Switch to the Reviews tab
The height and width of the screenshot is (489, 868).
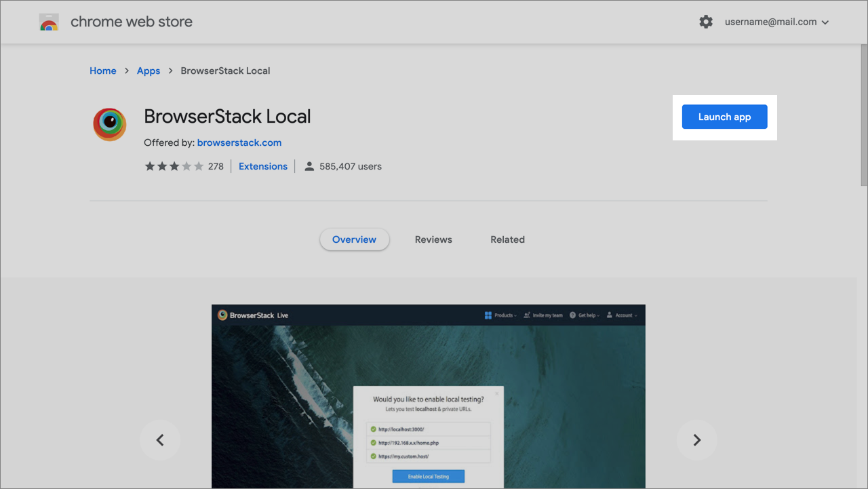pyautogui.click(x=433, y=239)
